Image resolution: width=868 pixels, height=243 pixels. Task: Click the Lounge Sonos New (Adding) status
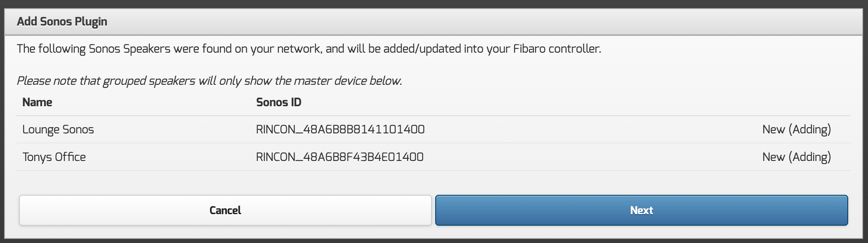[x=796, y=130]
